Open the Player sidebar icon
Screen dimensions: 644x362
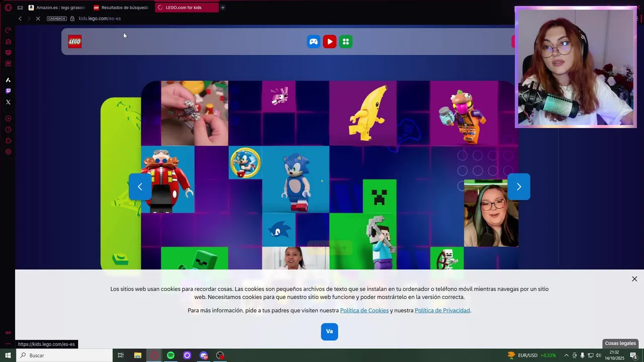coord(8,119)
